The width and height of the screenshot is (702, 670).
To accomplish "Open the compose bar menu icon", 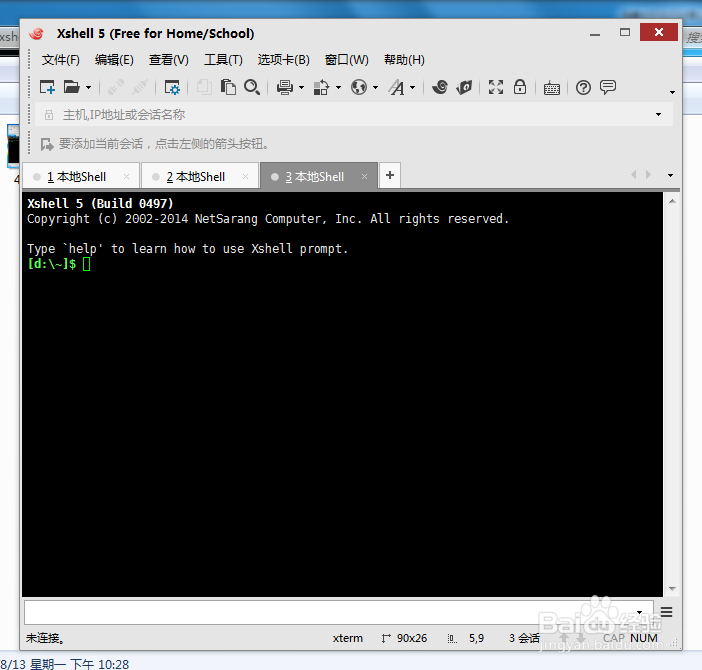I will tap(666, 612).
